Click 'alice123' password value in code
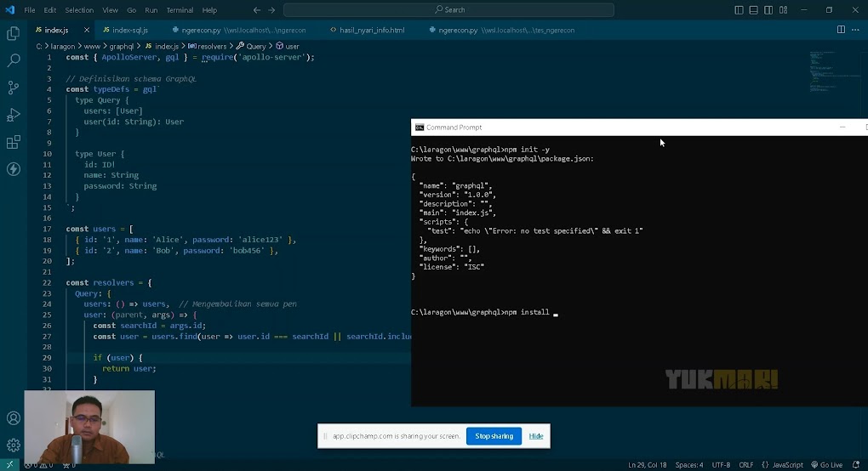The image size is (868, 471). pos(260,240)
